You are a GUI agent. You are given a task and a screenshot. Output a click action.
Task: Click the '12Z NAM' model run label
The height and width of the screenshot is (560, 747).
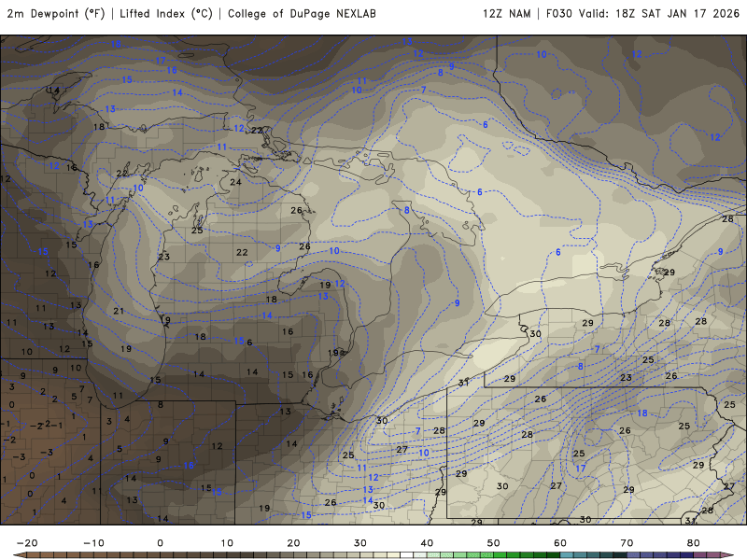(x=506, y=13)
